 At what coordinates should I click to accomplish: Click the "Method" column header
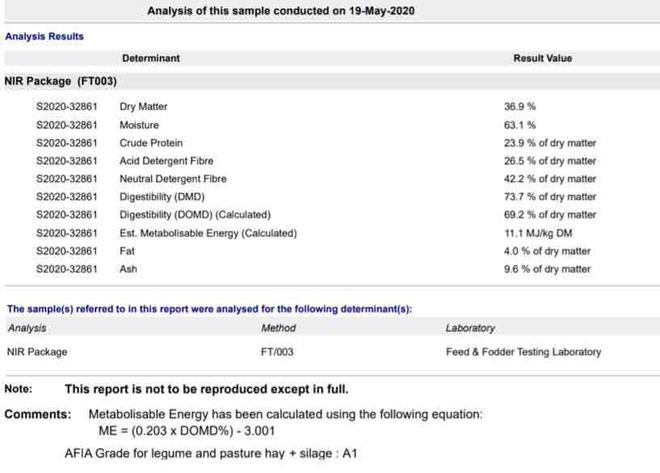278,328
